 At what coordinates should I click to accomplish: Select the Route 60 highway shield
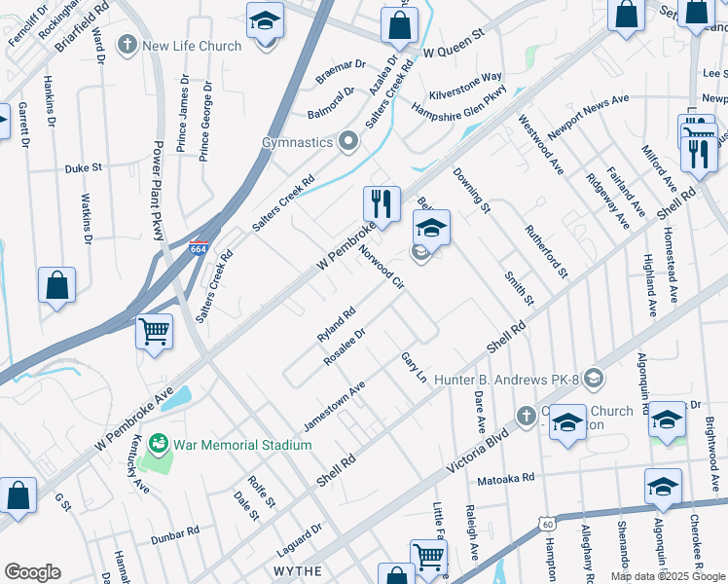click(x=548, y=524)
